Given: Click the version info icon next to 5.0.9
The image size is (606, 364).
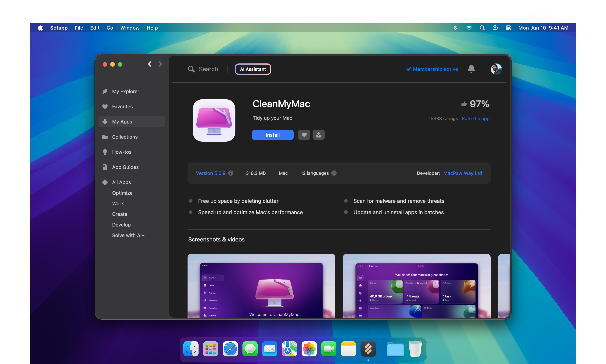Looking at the screenshot, I should click(231, 173).
